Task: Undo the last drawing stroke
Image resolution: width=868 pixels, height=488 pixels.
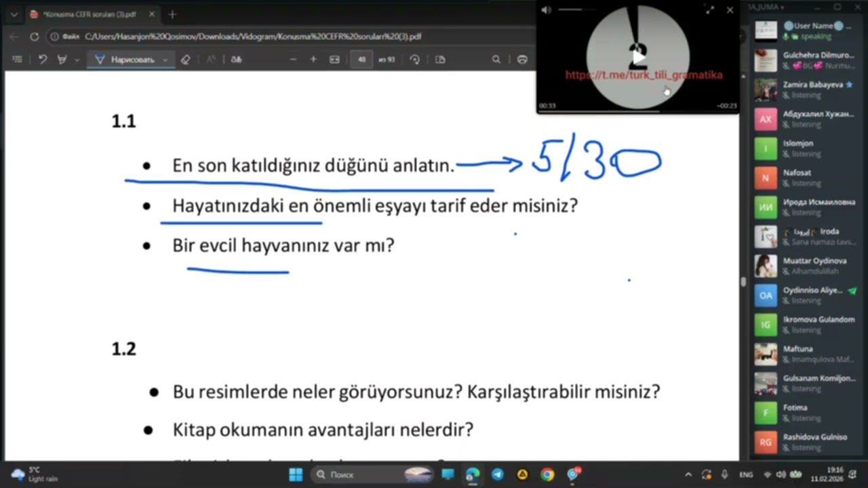Action: (x=43, y=60)
